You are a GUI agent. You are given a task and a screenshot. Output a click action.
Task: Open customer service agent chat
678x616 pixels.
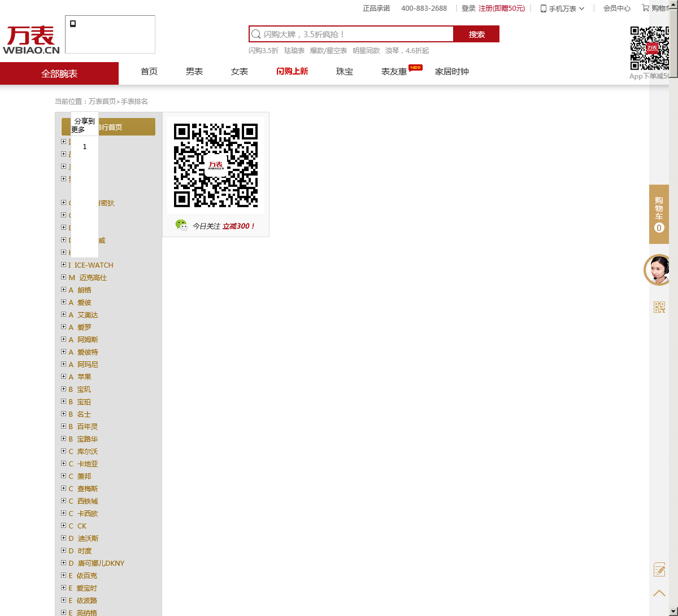click(658, 270)
